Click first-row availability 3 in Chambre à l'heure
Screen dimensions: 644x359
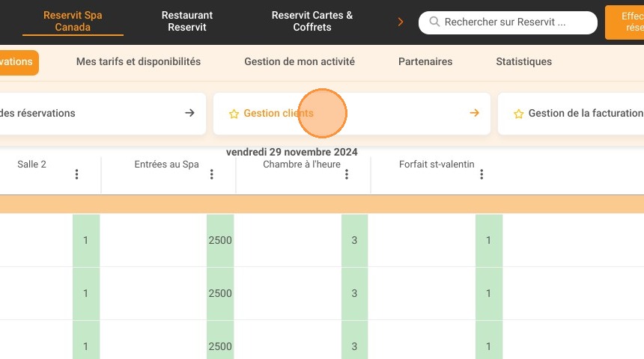(354, 240)
